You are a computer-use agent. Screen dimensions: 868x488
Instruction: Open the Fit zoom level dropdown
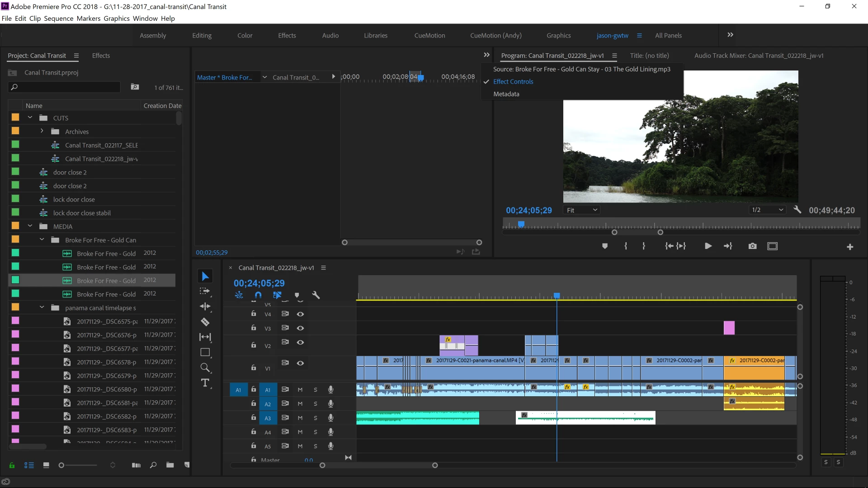tap(582, 210)
